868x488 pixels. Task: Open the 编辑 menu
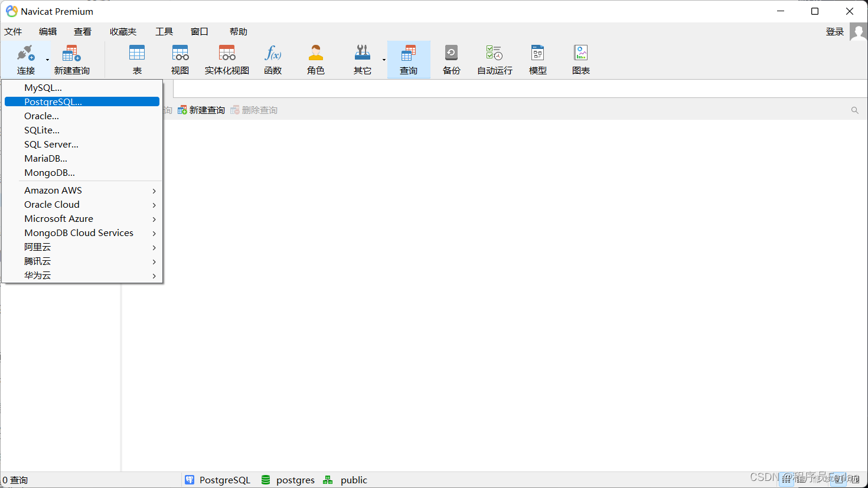pos(48,32)
